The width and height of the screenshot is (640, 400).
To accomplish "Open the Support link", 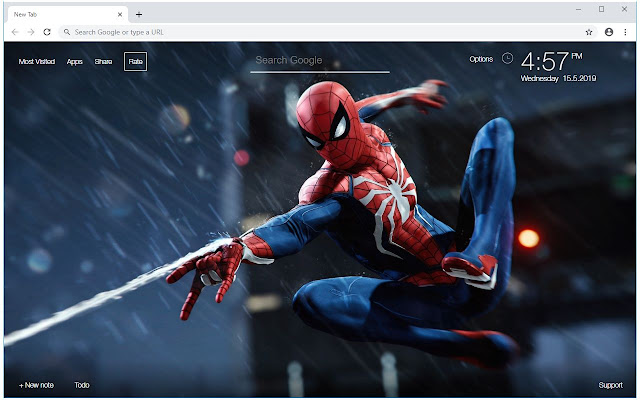I will [611, 385].
